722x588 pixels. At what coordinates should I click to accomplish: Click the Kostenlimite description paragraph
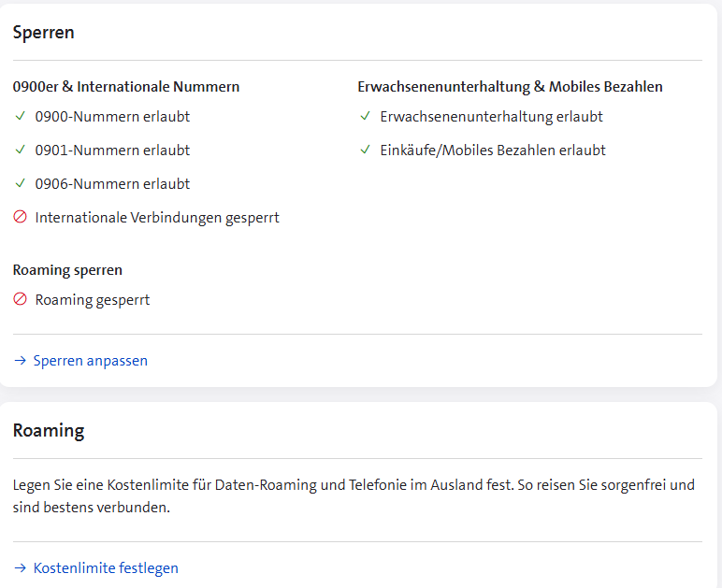(354, 496)
